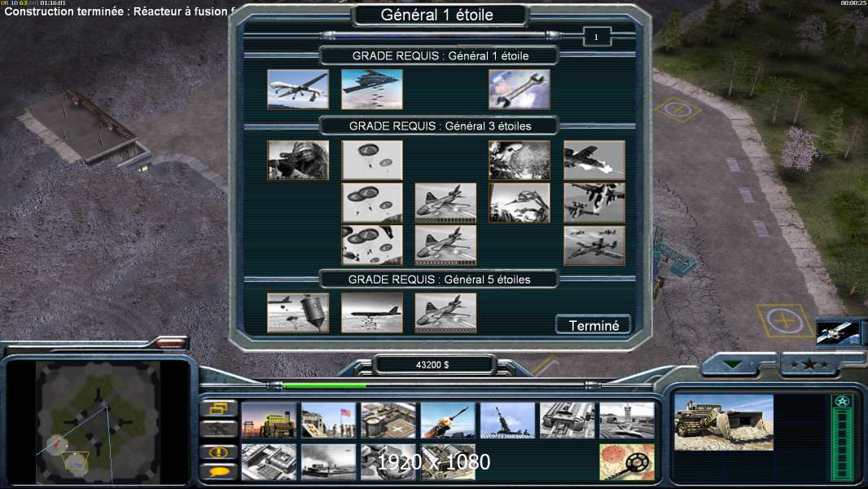Click the green build progress bar
This screenshot has height=489, width=868.
[x=324, y=385]
